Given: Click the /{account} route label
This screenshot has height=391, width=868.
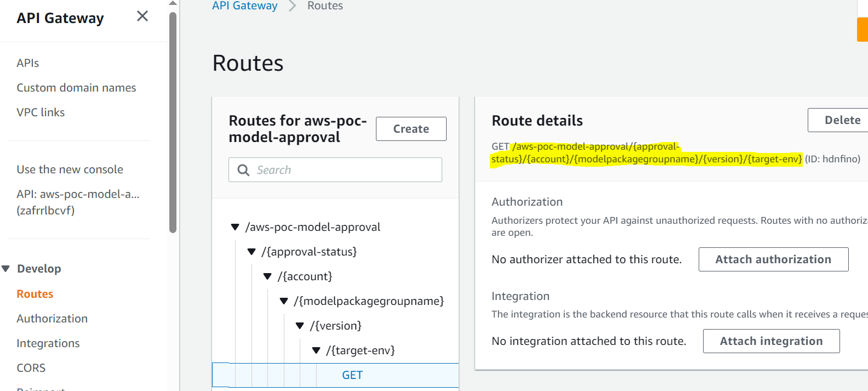Looking at the screenshot, I should point(305,276).
